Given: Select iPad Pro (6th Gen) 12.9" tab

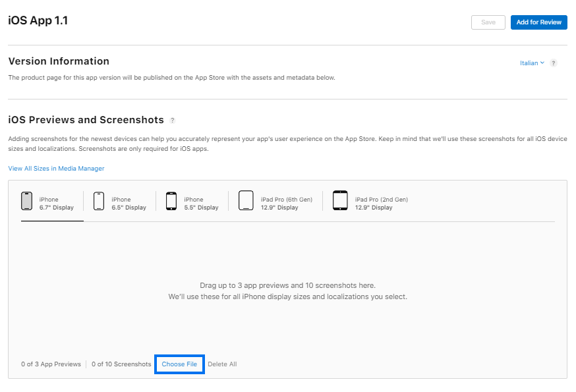Looking at the screenshot, I should (286, 204).
